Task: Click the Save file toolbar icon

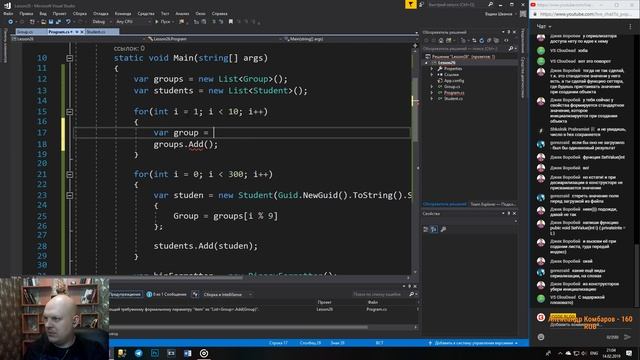Action: 51,22
